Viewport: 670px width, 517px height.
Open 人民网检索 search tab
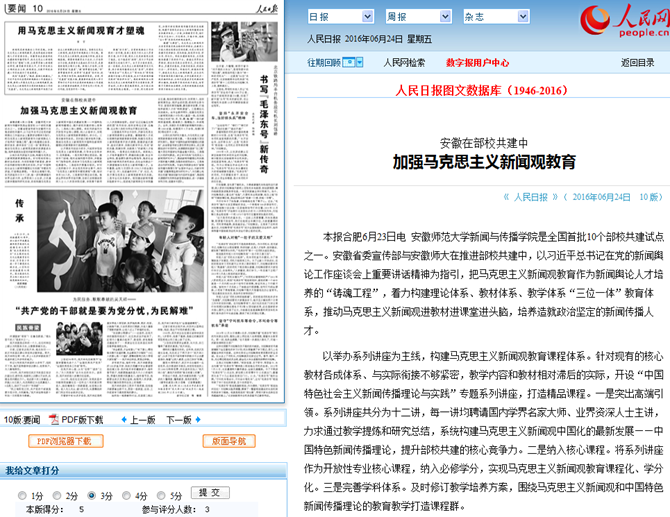(404, 62)
